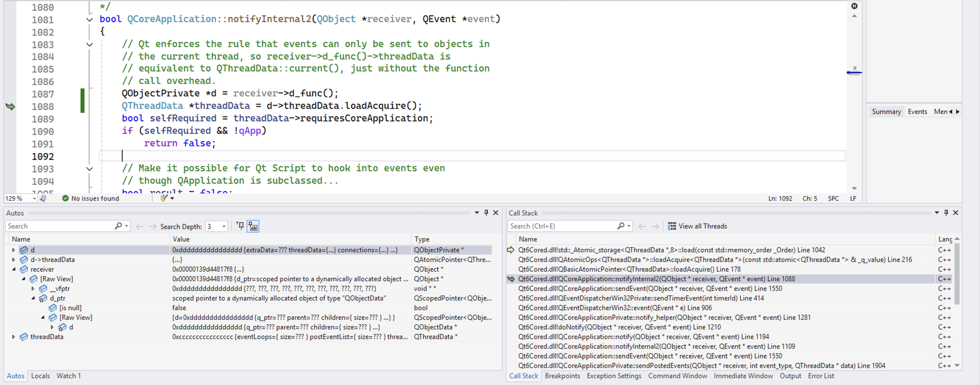The height and width of the screenshot is (385, 980).
Task: Collapse the receiver variable tree node
Action: (x=14, y=269)
